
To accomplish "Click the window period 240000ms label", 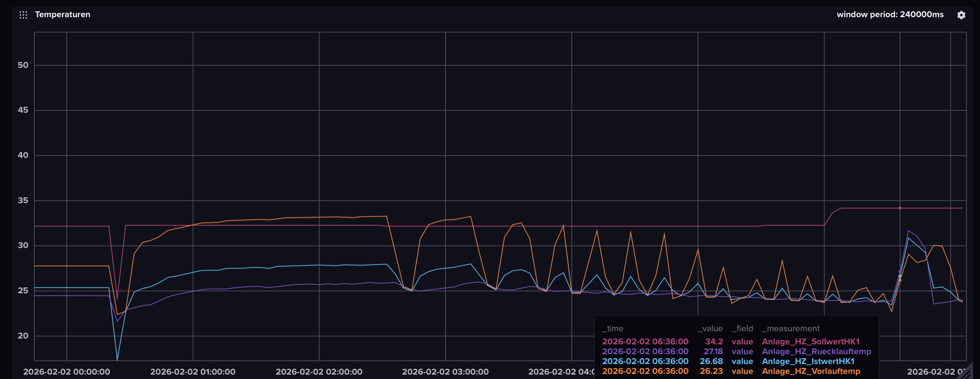I will tap(890, 15).
